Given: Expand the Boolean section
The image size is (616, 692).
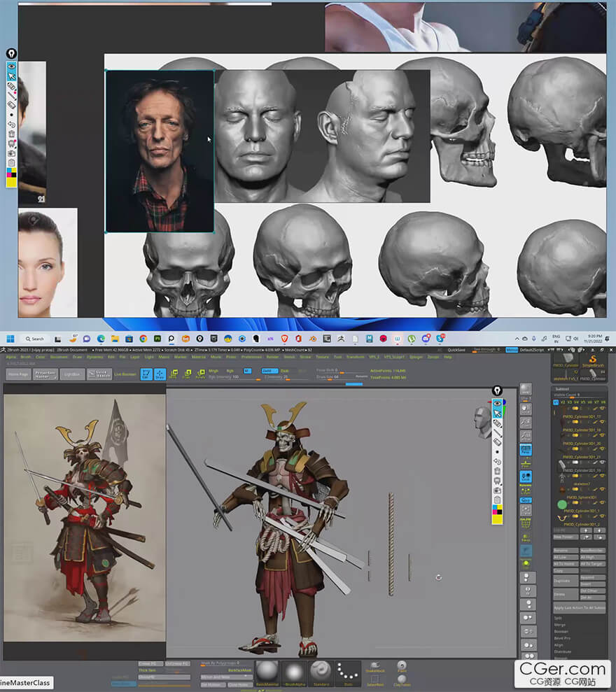Looking at the screenshot, I should (x=561, y=632).
